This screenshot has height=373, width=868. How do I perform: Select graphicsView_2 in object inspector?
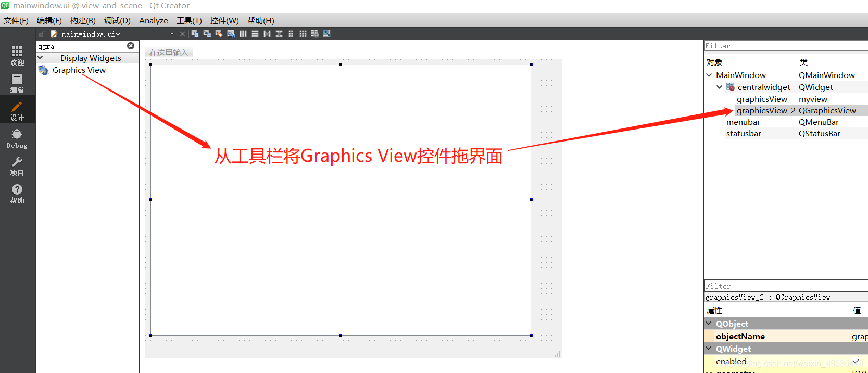[766, 110]
